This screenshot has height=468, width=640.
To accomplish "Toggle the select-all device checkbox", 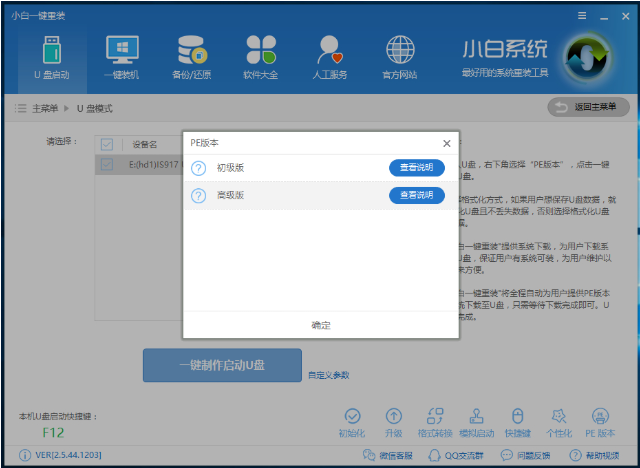I will click(x=107, y=144).
